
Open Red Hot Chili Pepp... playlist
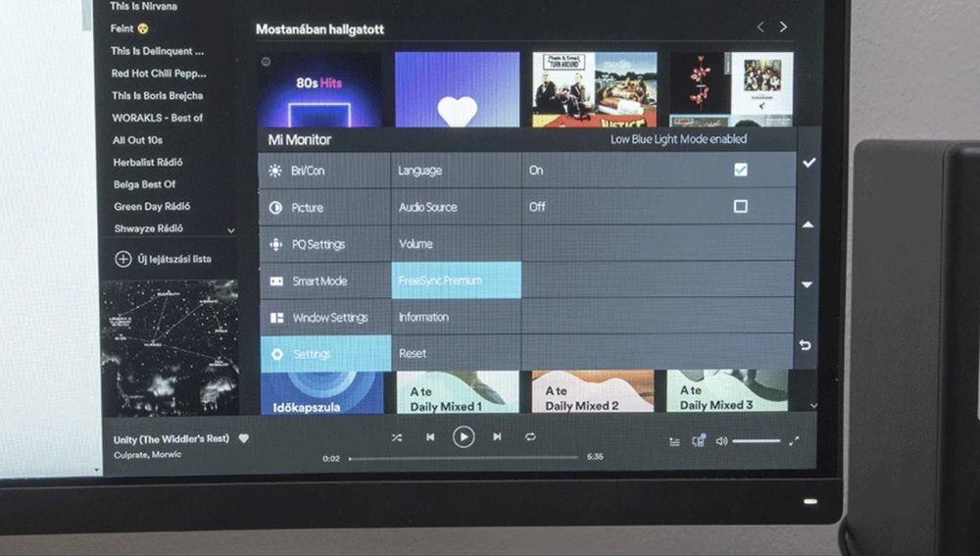click(x=158, y=74)
